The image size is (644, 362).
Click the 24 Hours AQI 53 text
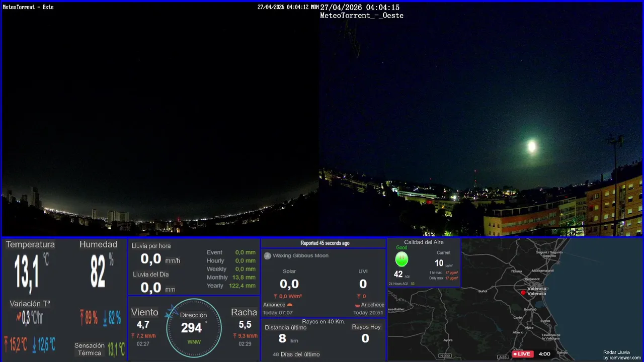click(401, 284)
